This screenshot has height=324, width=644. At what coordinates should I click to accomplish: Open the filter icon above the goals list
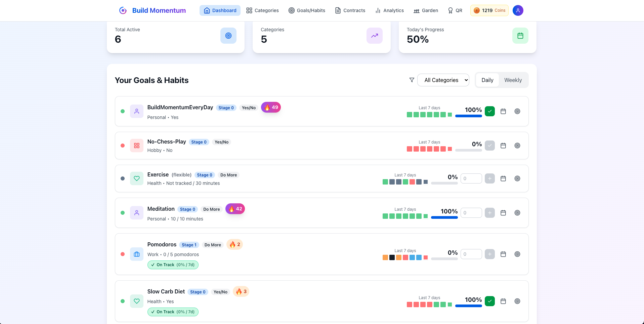coord(411,80)
